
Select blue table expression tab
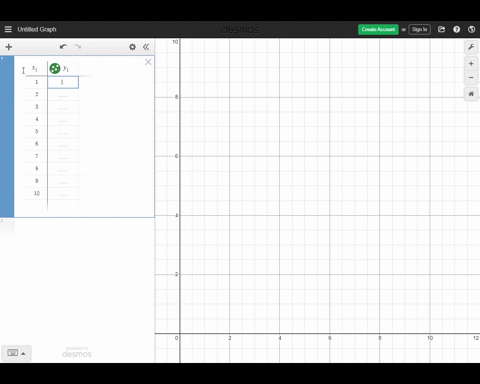(7, 136)
